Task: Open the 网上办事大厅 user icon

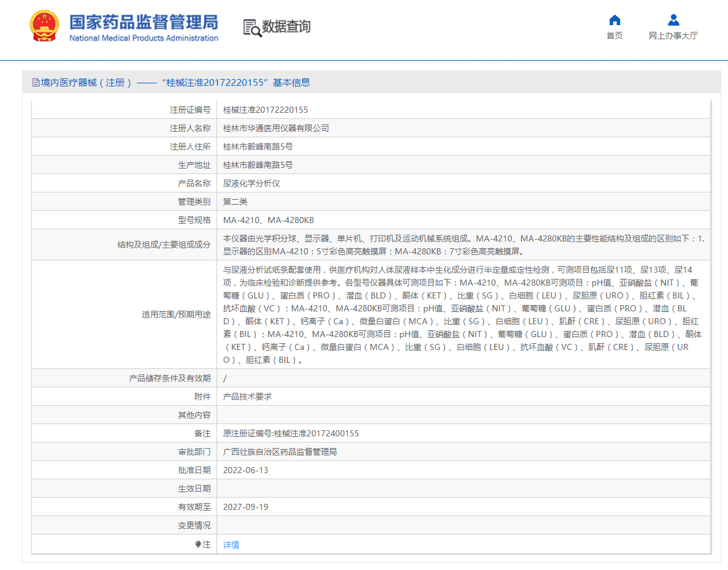Action: 673,20
